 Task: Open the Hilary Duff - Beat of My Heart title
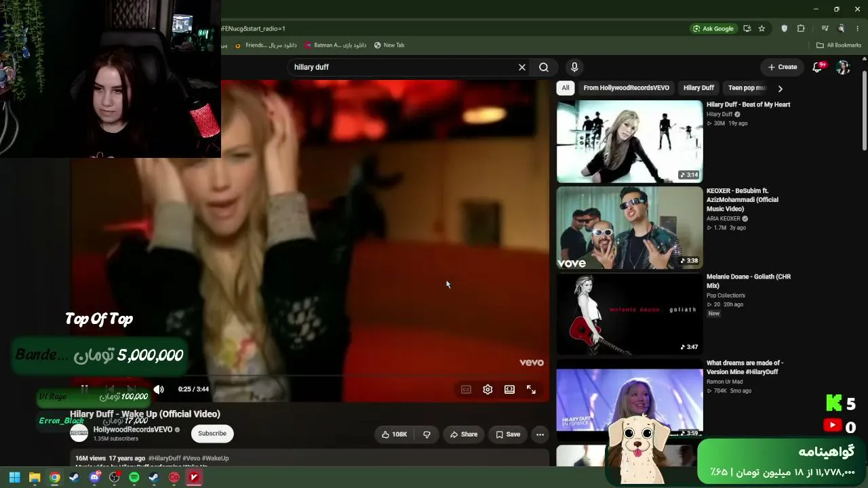point(748,104)
